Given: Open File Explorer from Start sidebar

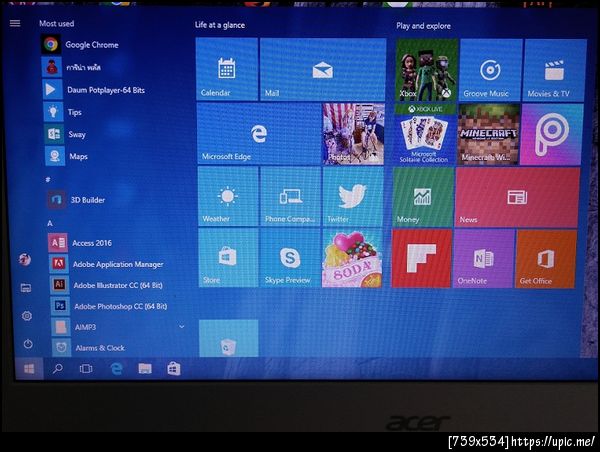Looking at the screenshot, I should pos(26,288).
